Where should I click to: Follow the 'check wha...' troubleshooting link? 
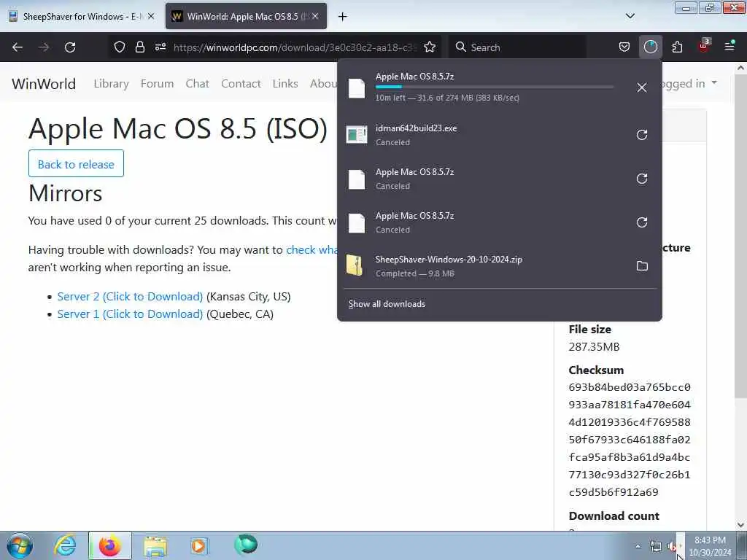coord(311,249)
